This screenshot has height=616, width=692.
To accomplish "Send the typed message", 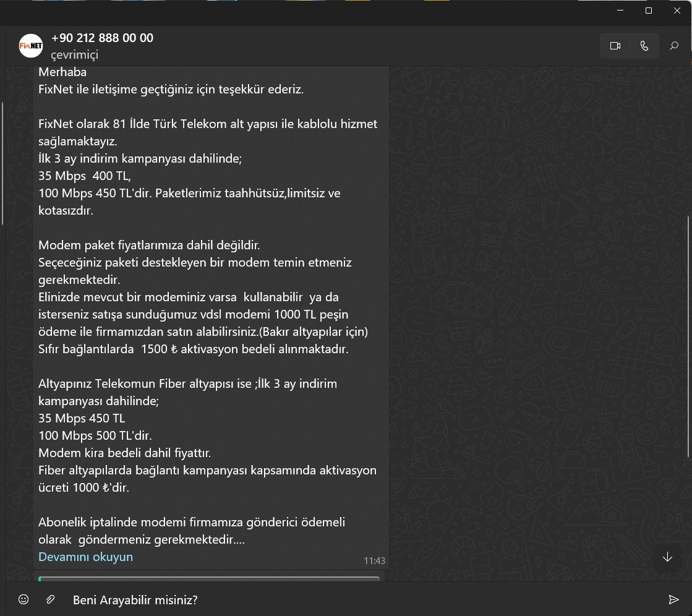I will click(x=673, y=599).
